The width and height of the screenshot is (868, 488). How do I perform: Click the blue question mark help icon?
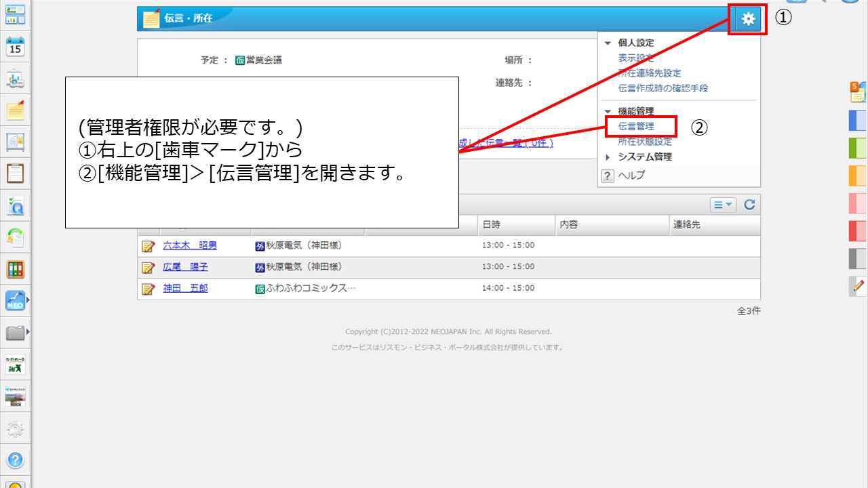pyautogui.click(x=15, y=460)
